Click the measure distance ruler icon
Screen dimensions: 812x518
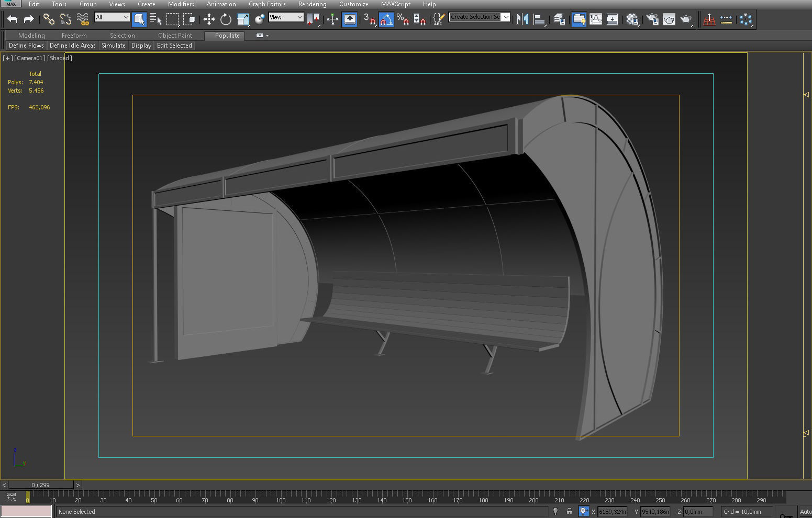coord(726,19)
